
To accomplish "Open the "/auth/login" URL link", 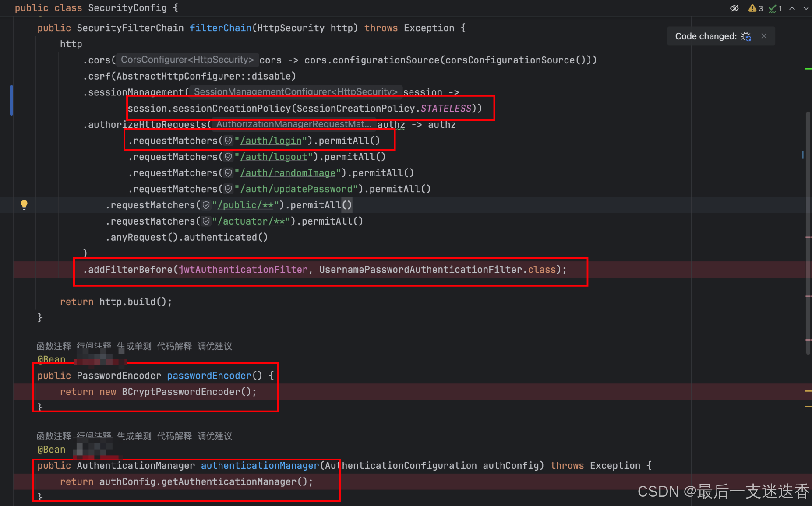I will (x=271, y=141).
